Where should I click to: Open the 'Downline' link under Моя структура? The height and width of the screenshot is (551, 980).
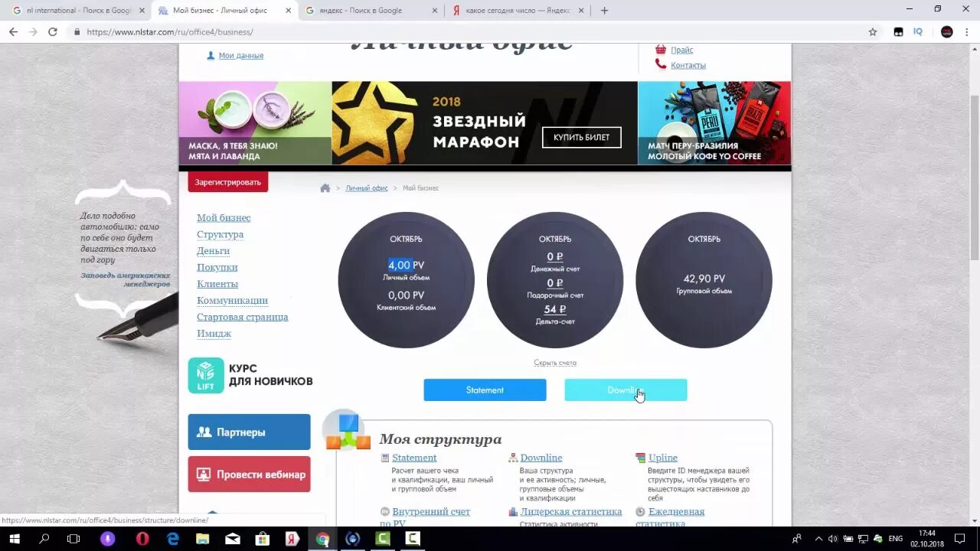pyautogui.click(x=541, y=458)
